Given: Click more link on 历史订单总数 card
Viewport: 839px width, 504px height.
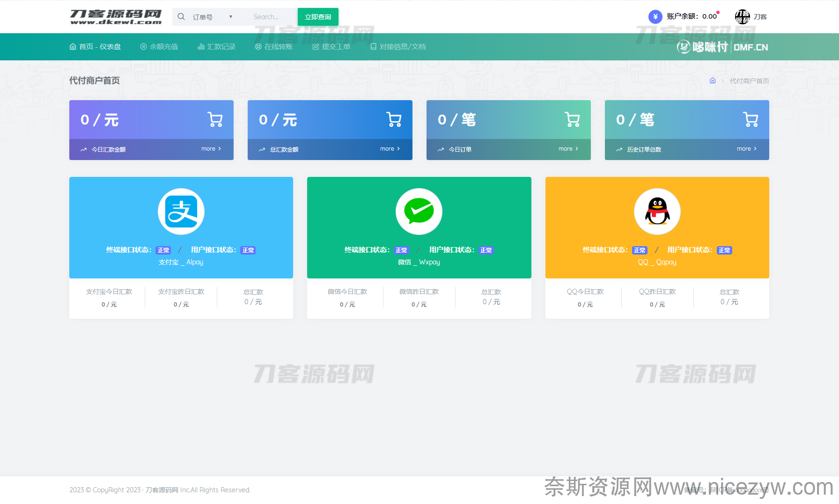Looking at the screenshot, I should pos(747,149).
